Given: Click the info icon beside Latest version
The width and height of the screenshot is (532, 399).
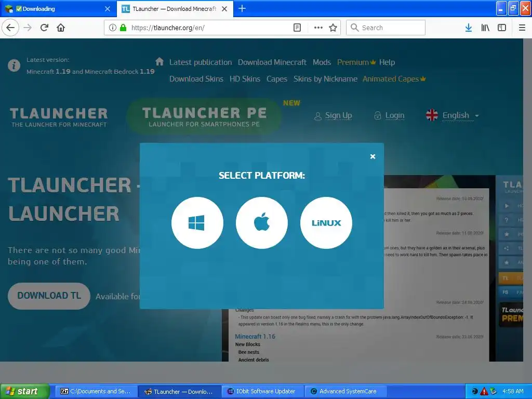Looking at the screenshot, I should 14,65.
